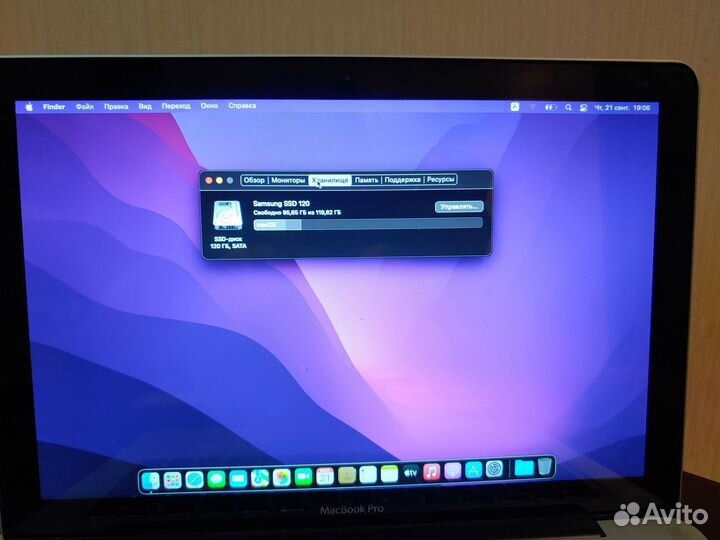Click the date and time in menu bar
The width and height of the screenshot is (720, 540).
click(622, 108)
